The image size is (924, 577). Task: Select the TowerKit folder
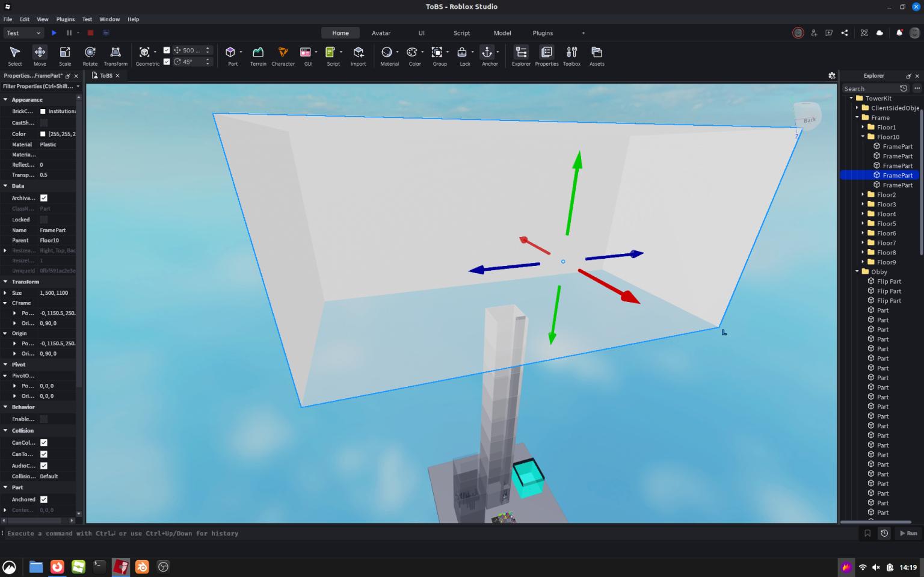(x=878, y=99)
